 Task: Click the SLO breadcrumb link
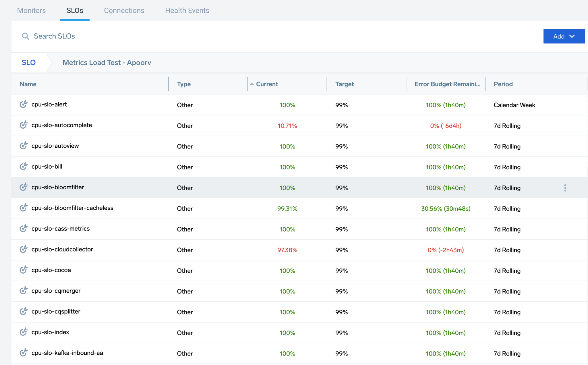[x=28, y=62]
